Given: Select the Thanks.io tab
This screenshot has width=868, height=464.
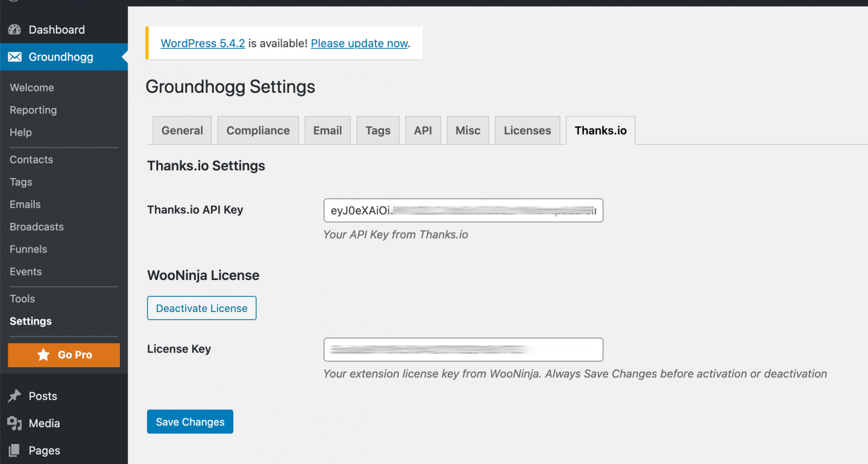Looking at the screenshot, I should coord(601,130).
